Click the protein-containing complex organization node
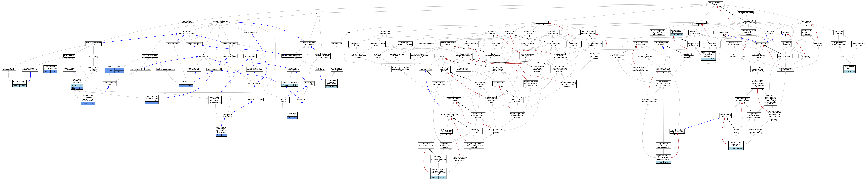 pyautogui.click(x=645, y=56)
